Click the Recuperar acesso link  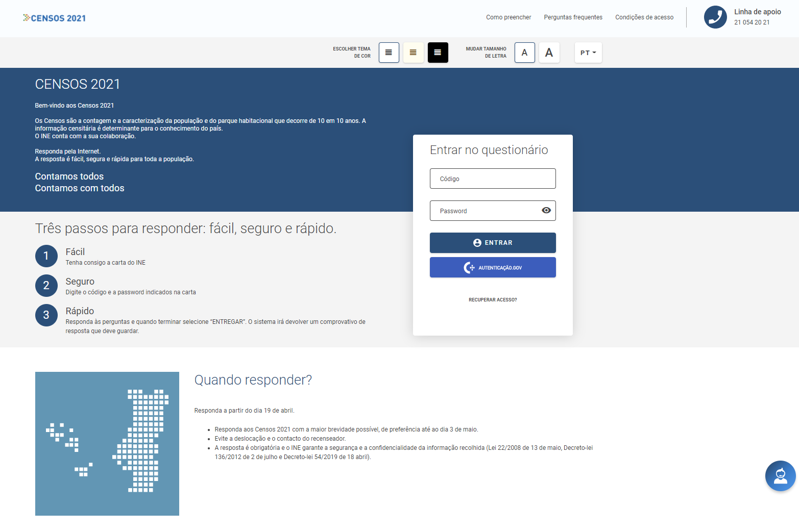(x=492, y=300)
